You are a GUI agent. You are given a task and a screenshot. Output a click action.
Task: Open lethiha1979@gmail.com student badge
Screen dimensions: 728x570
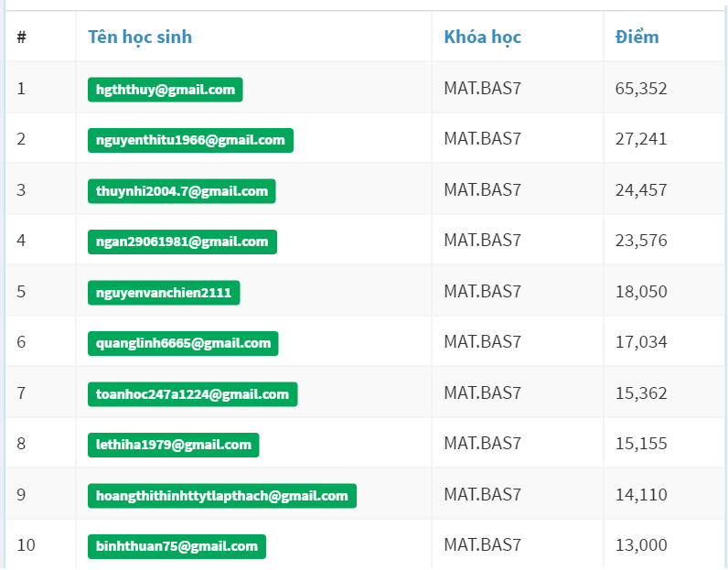173,445
